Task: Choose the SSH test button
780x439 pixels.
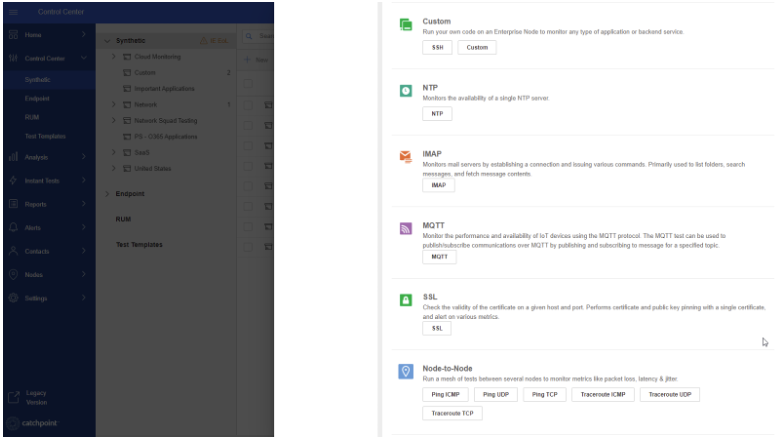Action: coord(437,47)
